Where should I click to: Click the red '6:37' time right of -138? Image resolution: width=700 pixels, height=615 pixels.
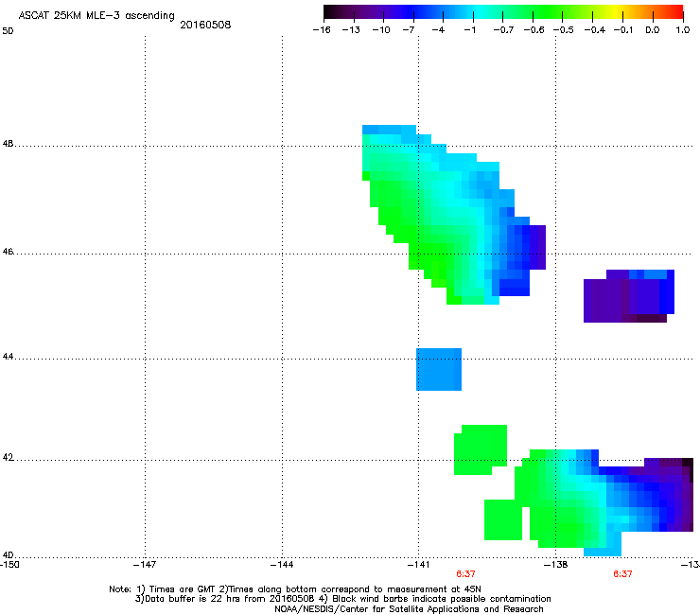622,574
